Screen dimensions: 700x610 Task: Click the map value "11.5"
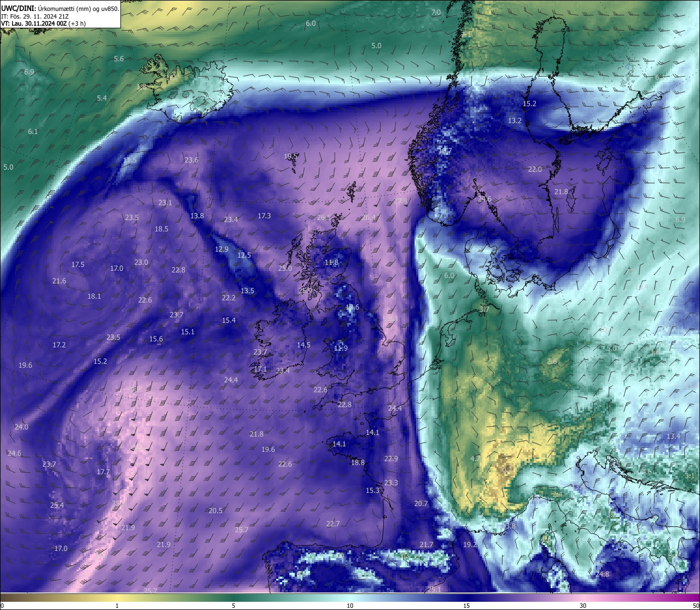[130, 160]
